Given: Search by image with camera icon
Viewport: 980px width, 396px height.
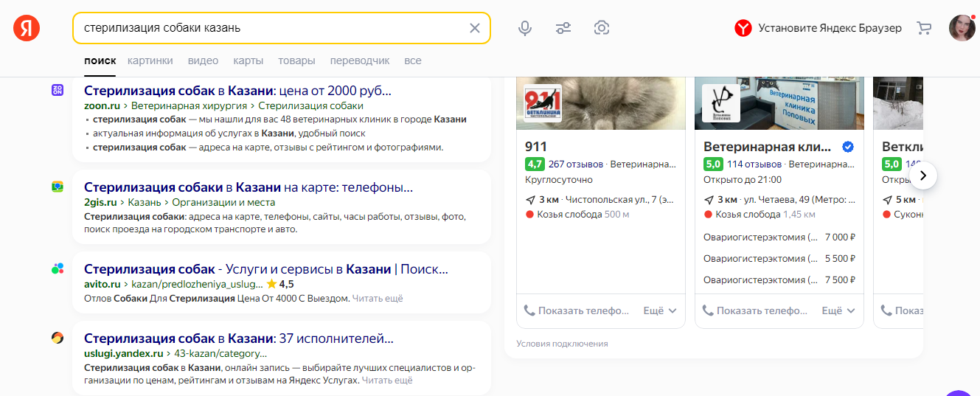Looking at the screenshot, I should pos(602,28).
